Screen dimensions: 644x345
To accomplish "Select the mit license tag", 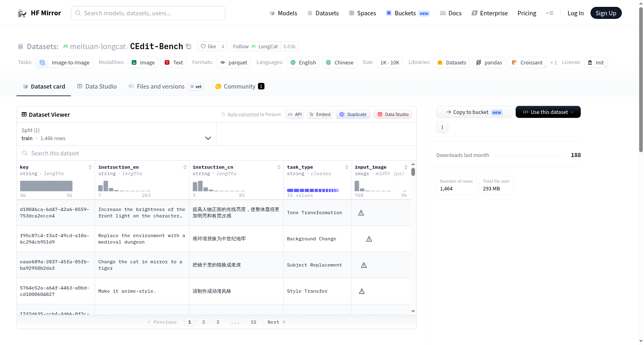I will coord(596,62).
